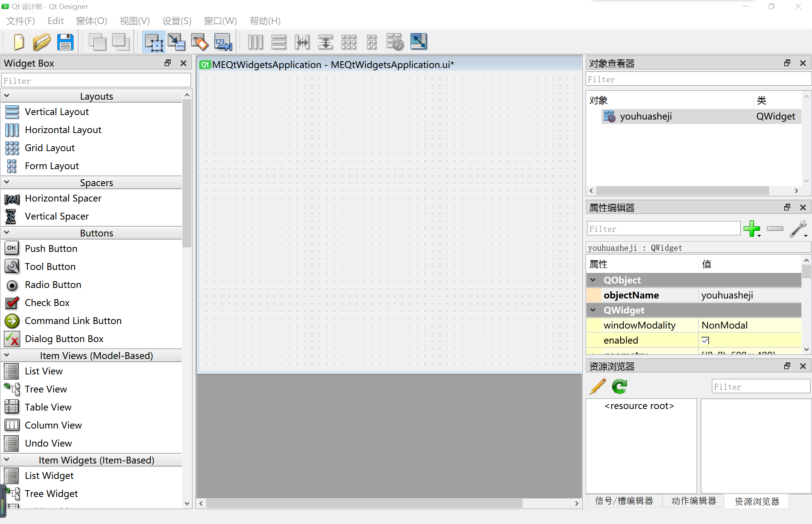Click the refresh button in Resource Browser
This screenshot has height=524, width=812.
pyautogui.click(x=619, y=386)
